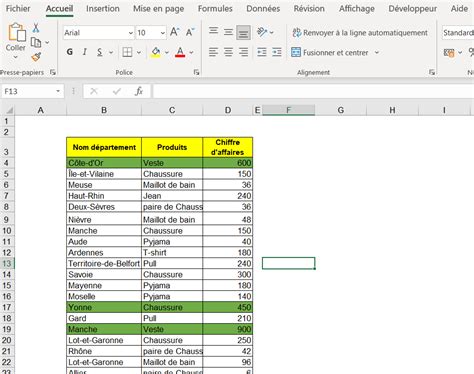
Task: Open Fusionner et centrer dropdown arrow
Action: coord(377,52)
